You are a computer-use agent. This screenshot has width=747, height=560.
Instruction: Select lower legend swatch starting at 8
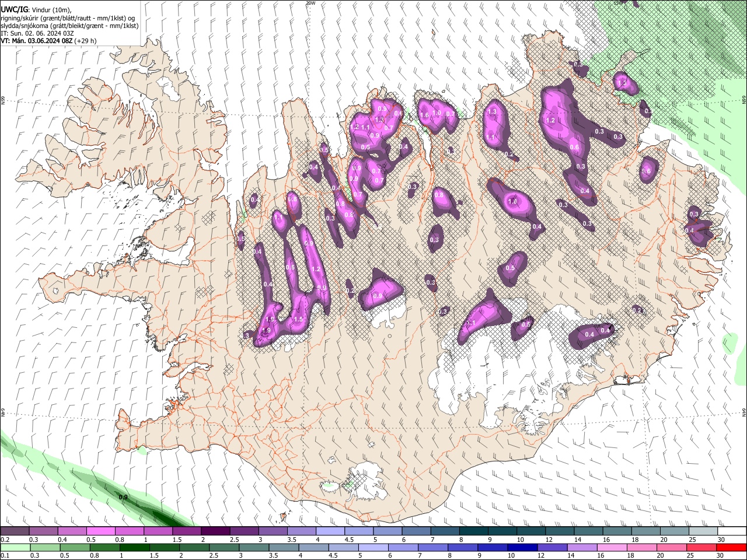point(462,547)
